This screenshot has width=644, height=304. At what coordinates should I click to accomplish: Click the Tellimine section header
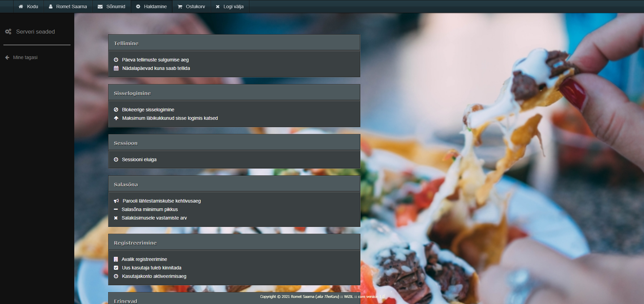234,43
